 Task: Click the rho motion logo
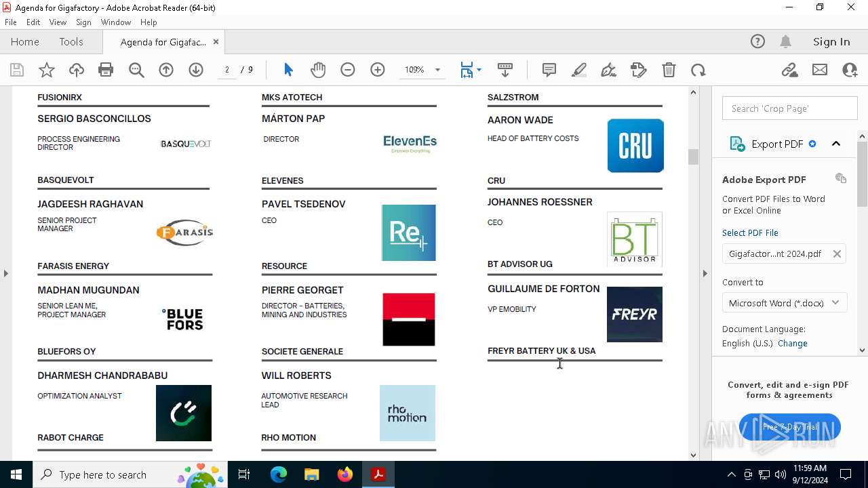click(x=408, y=413)
